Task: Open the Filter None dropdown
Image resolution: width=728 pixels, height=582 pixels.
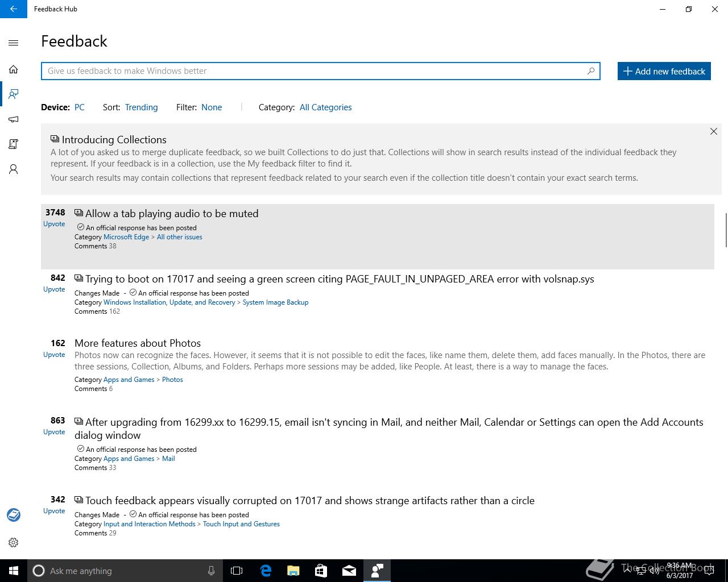Action: [x=212, y=107]
